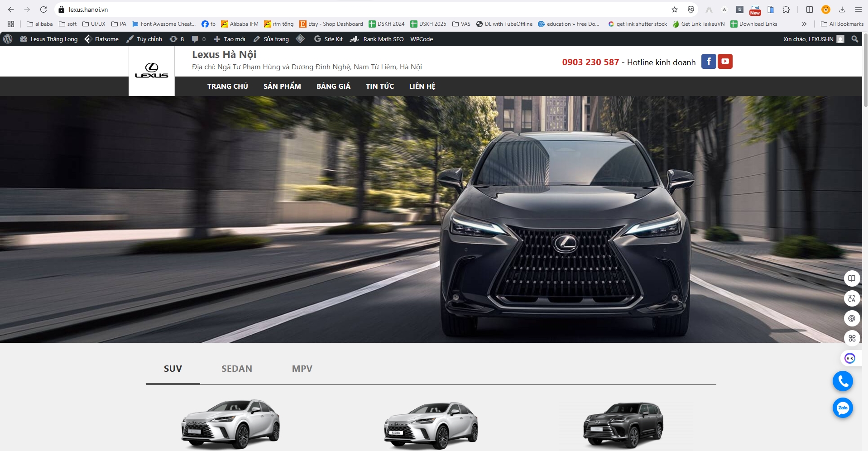Image resolution: width=868 pixels, height=451 pixels.
Task: Tap the blue phone call button
Action: tap(842, 382)
